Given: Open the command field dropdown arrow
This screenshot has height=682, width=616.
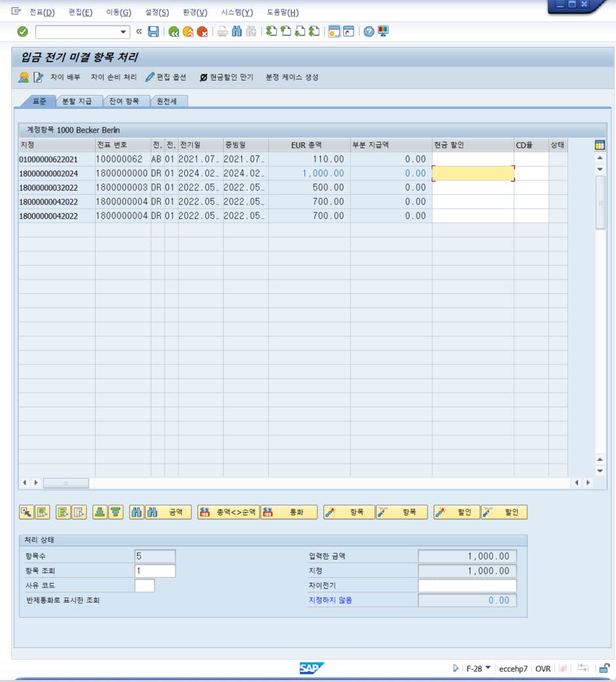Looking at the screenshot, I should click(123, 31).
